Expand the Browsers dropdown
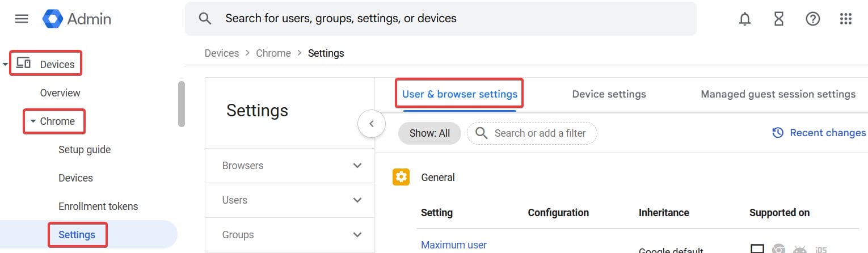This screenshot has height=253, width=868. click(x=357, y=166)
